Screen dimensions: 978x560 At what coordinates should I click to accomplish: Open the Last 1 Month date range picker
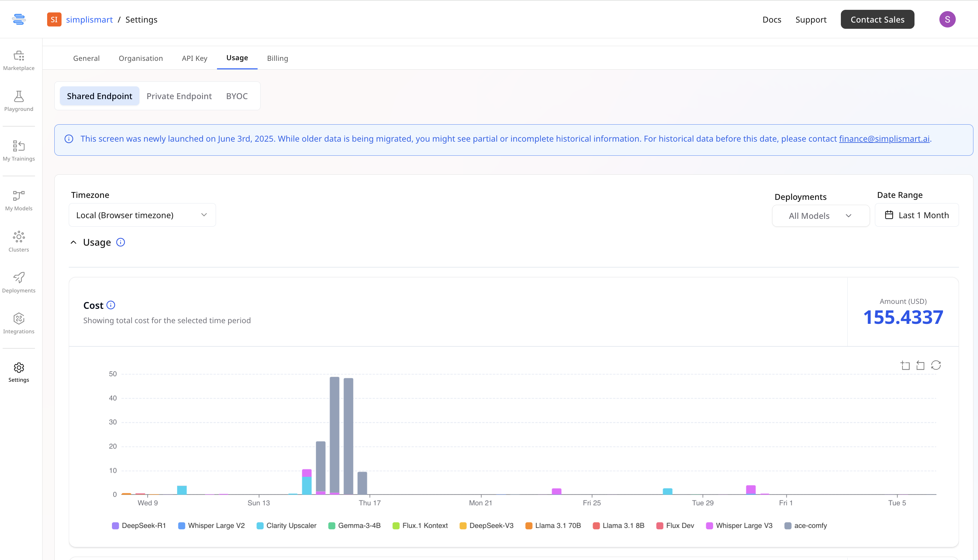pyautogui.click(x=916, y=215)
